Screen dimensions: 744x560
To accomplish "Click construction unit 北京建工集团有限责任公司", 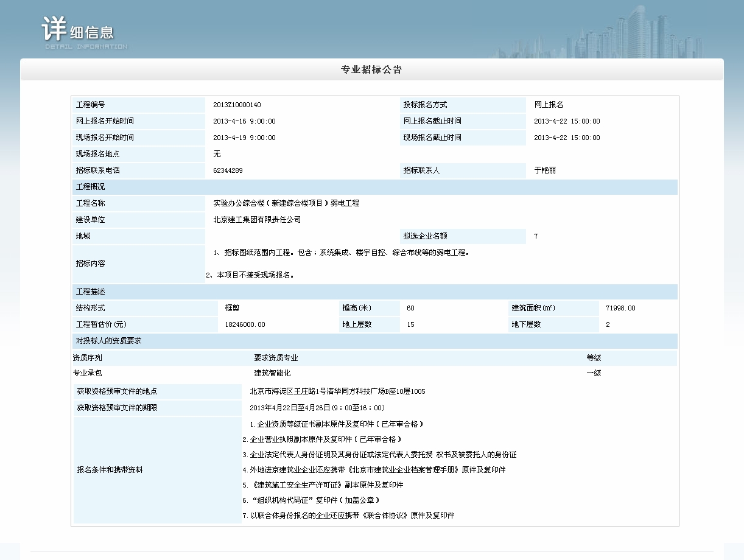I will pos(257,220).
